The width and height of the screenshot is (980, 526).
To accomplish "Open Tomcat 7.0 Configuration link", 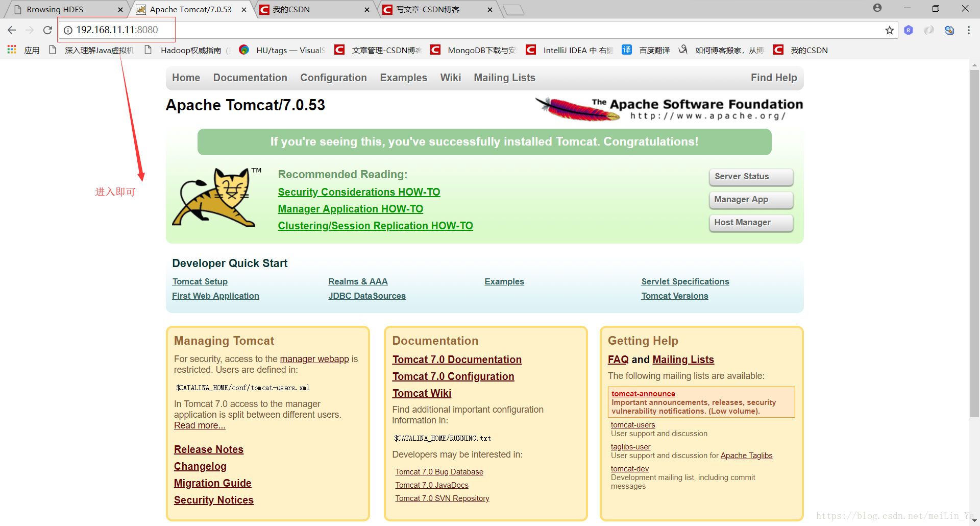I will point(453,376).
